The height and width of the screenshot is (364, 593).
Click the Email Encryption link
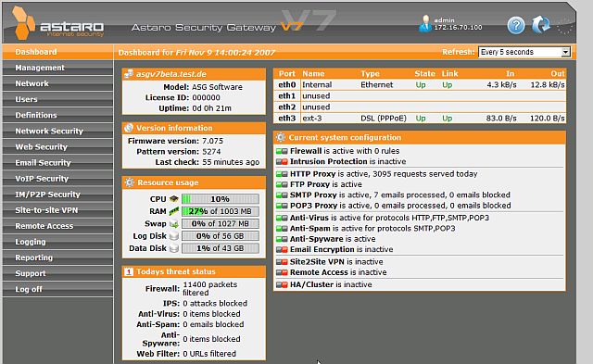[322, 249]
